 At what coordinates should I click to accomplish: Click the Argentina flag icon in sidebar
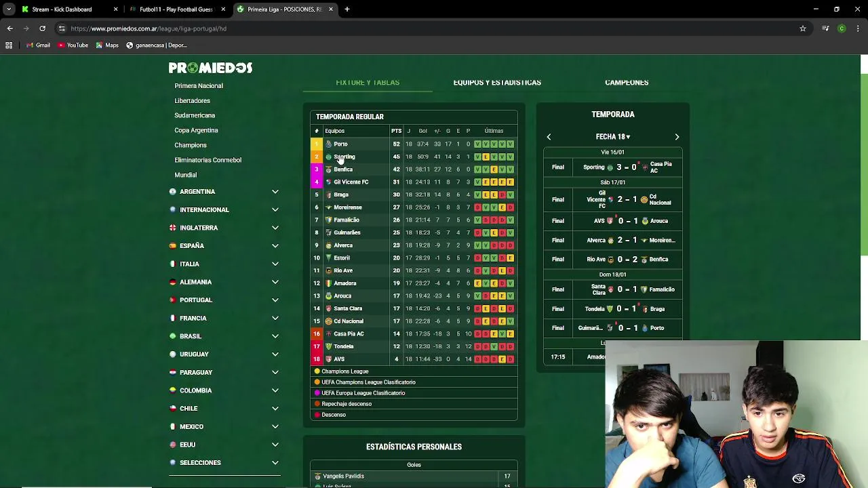click(173, 192)
